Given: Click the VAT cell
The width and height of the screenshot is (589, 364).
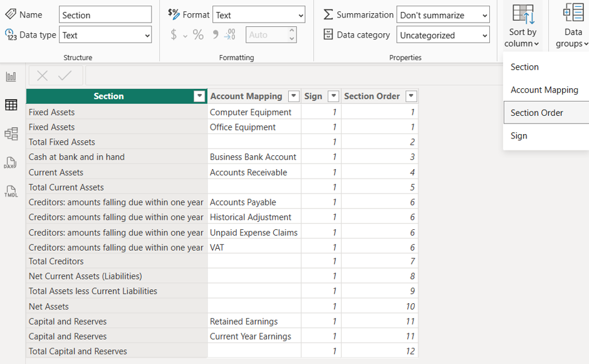Looking at the screenshot, I should coord(254,247).
